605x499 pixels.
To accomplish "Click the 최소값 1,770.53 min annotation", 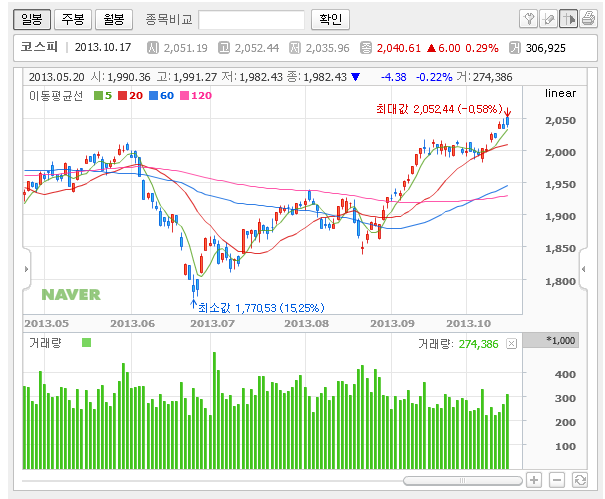I will pos(261,308).
